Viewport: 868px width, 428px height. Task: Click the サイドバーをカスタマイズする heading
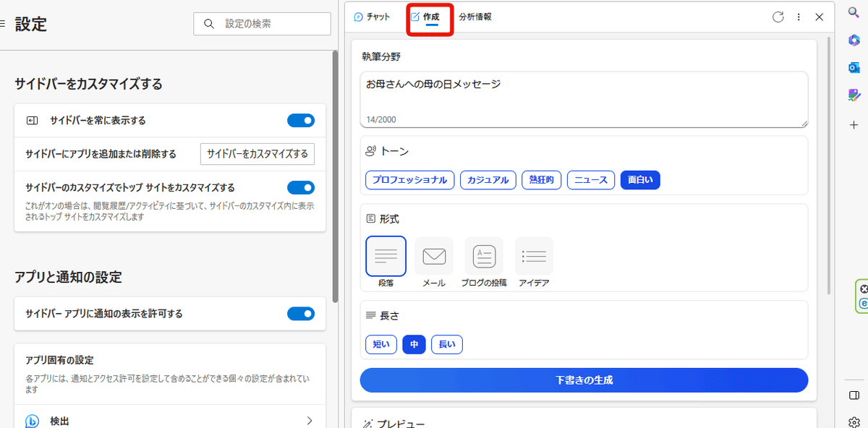pos(88,84)
